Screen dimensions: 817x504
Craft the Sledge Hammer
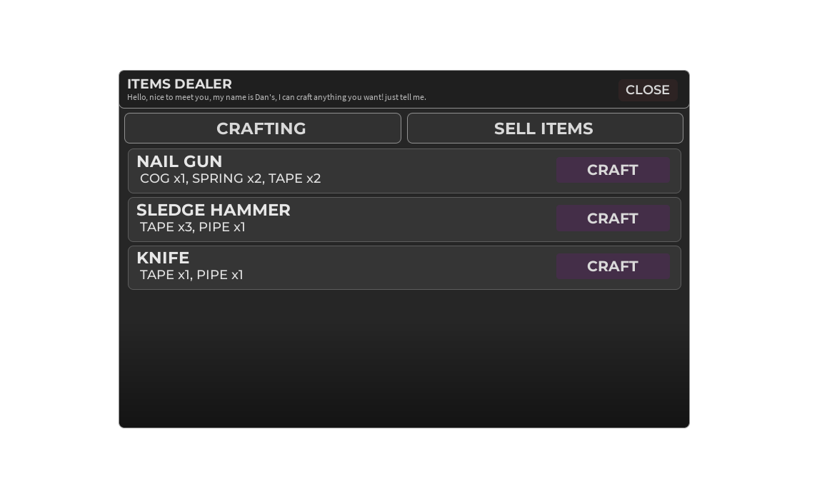(613, 218)
